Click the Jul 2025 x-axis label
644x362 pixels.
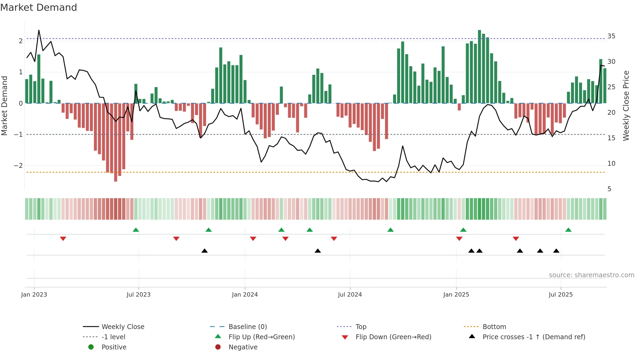tap(561, 294)
